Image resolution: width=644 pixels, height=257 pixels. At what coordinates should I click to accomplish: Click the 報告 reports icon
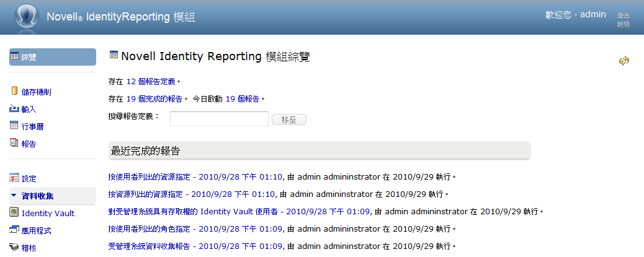(14, 143)
